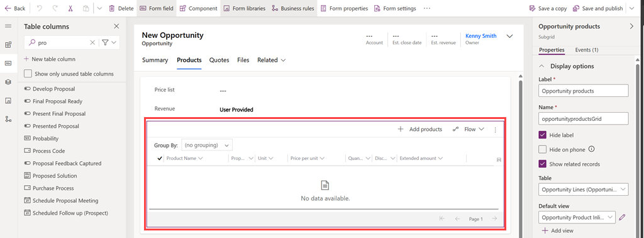Click New table column

[50, 59]
